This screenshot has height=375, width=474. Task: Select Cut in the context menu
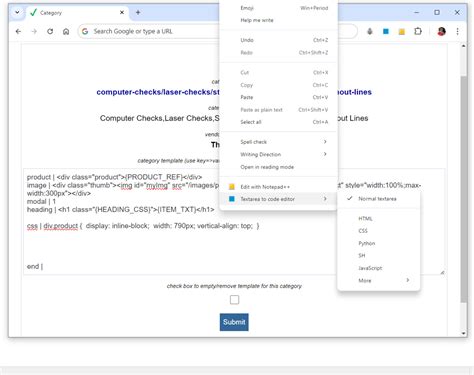(x=278, y=72)
